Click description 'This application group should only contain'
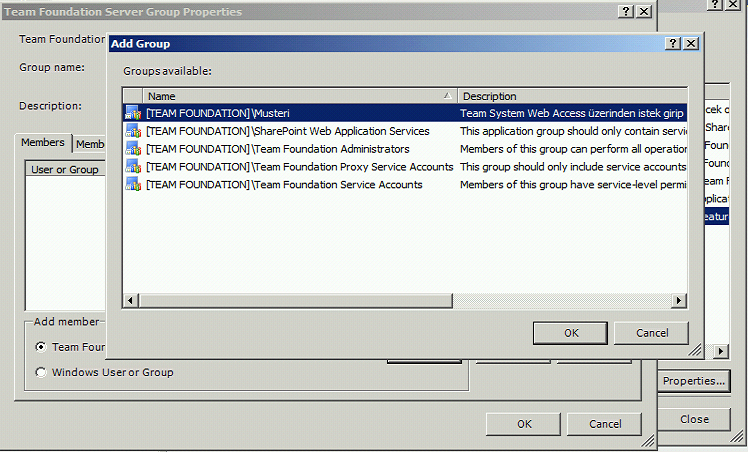The height and width of the screenshot is (452, 748). coord(573,131)
